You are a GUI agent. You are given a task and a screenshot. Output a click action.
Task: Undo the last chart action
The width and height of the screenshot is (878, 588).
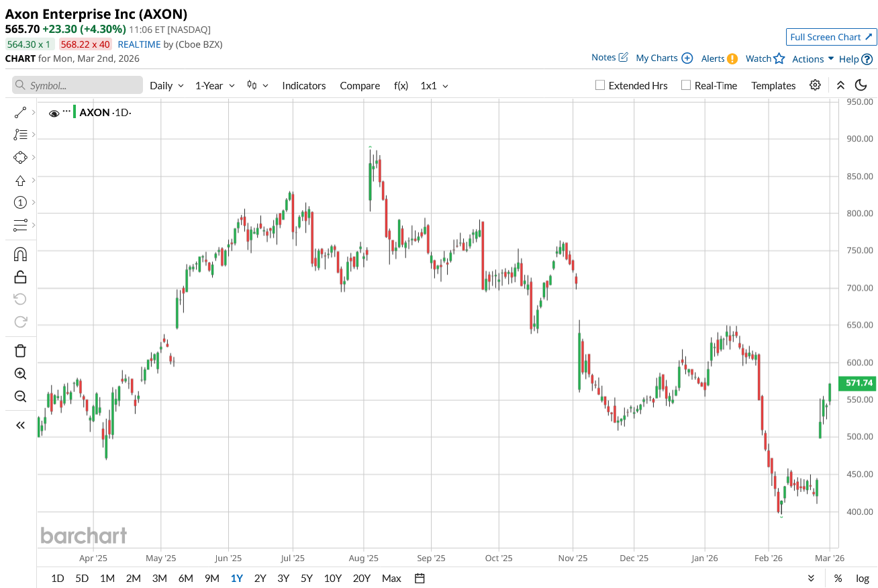tap(20, 299)
